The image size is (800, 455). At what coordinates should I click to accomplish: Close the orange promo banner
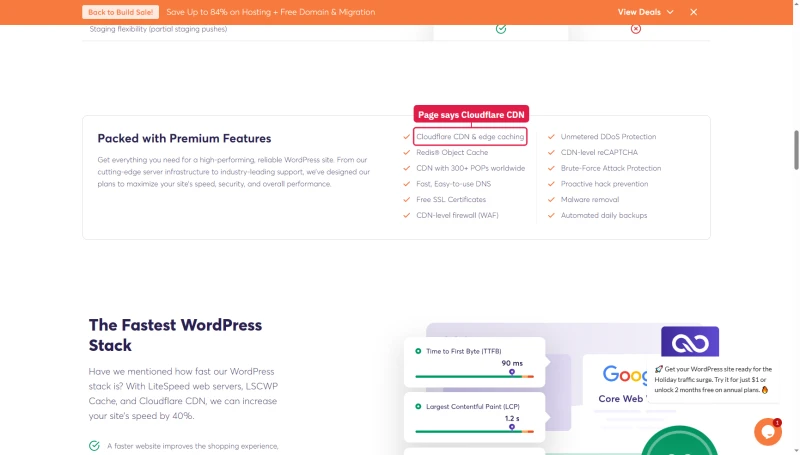tap(693, 12)
